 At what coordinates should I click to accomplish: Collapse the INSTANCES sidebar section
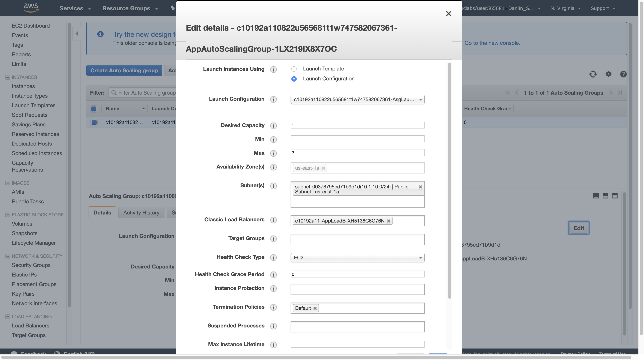pos(7,77)
